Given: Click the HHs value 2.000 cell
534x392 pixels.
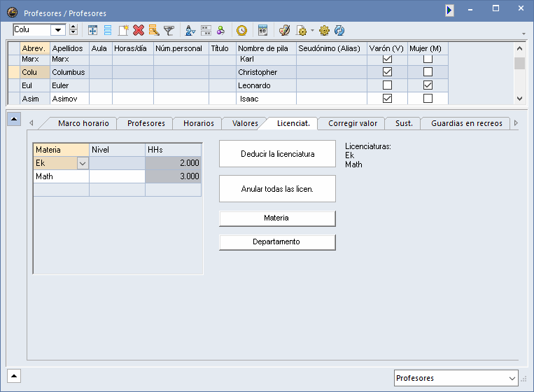Looking at the screenshot, I should click(x=173, y=163).
